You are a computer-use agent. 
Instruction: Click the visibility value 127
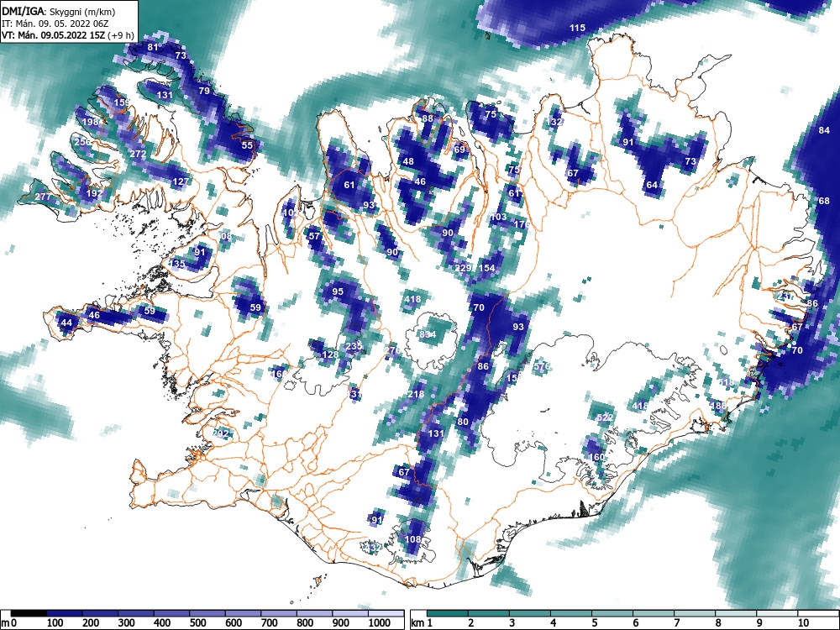[x=181, y=181]
